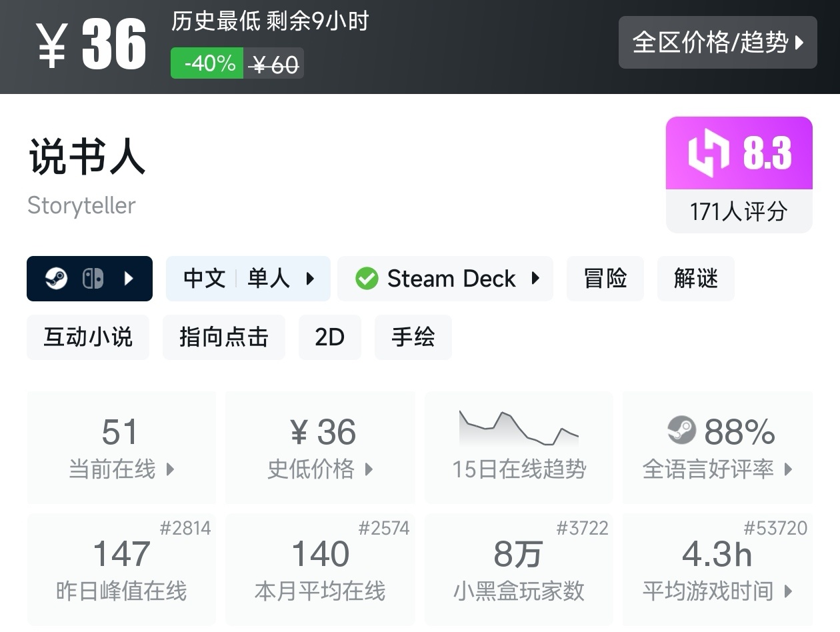This screenshot has height=632, width=840.
Task: Expand the 中文 单人 details arrow
Action: [x=310, y=279]
